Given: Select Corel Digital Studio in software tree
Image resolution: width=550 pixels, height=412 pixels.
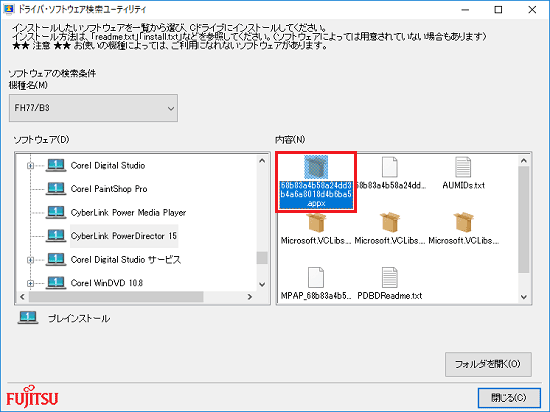Looking at the screenshot, I should [108, 166].
